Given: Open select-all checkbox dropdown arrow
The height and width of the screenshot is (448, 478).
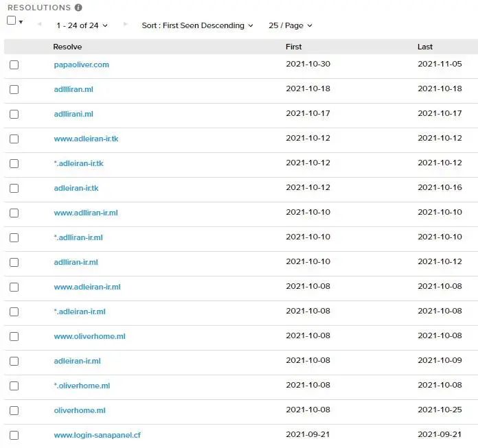Looking at the screenshot, I should [x=21, y=22].
